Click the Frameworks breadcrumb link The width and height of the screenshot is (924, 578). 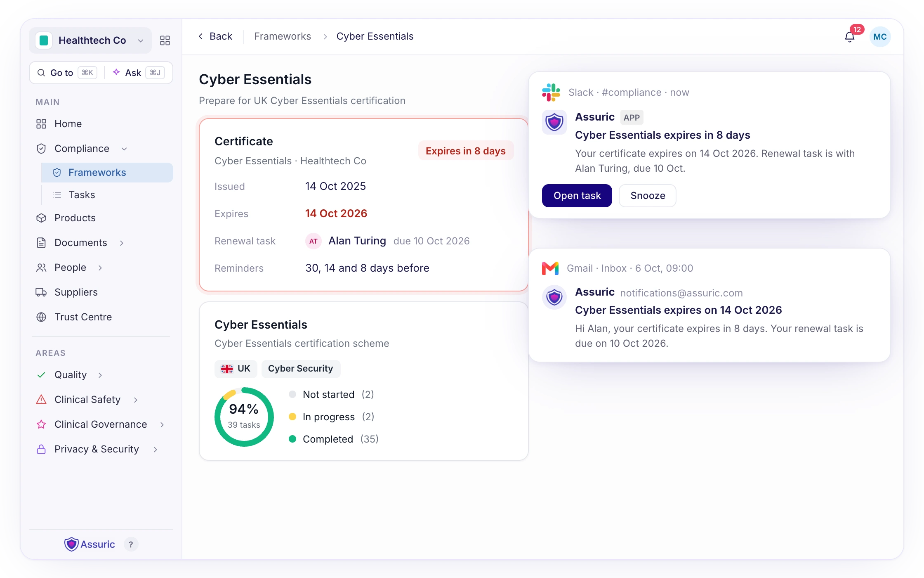(283, 36)
